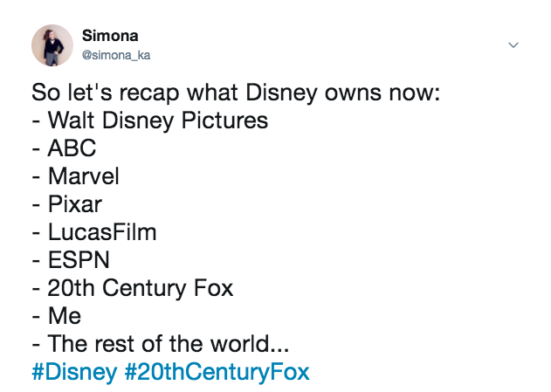Viewport: 551px width, 392px height.
Task: Click the 20th Century Fox list line
Action: coord(133,288)
